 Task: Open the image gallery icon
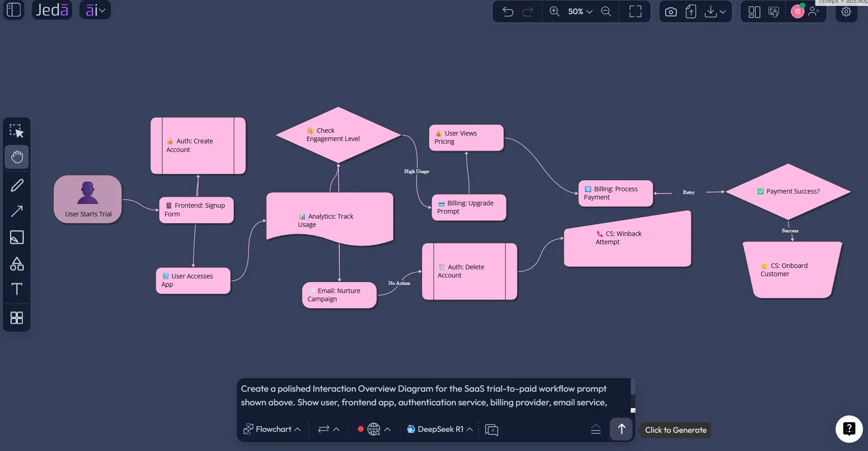coord(773,12)
